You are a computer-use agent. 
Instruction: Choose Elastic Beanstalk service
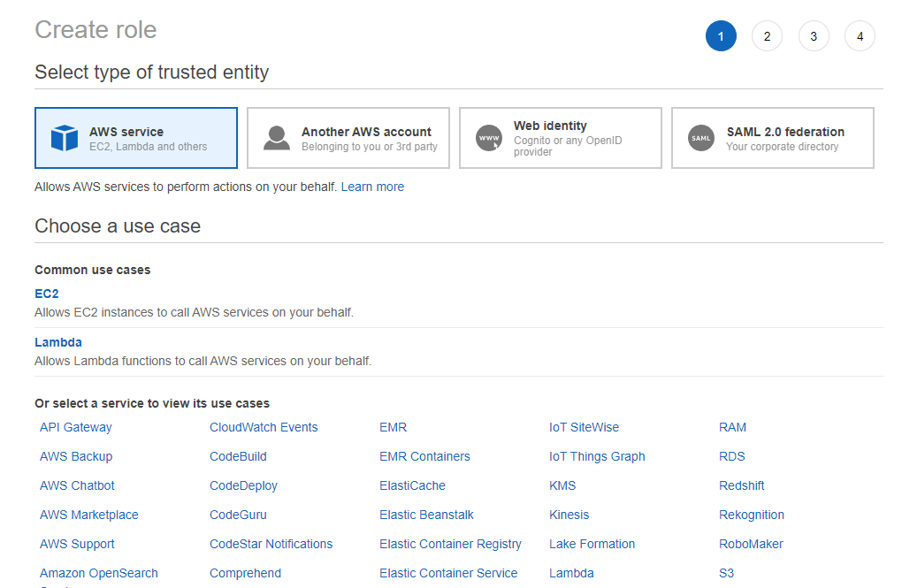coord(427,515)
